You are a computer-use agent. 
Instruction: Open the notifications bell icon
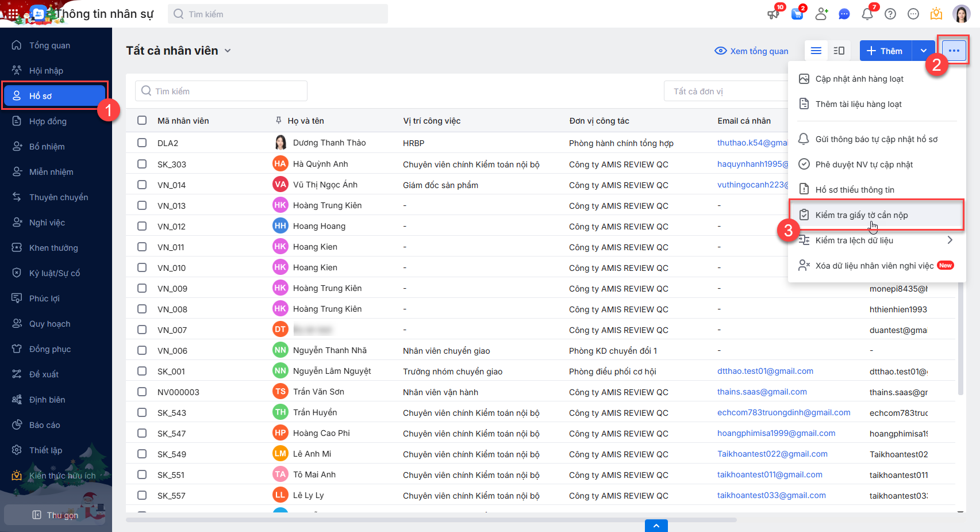(x=867, y=14)
